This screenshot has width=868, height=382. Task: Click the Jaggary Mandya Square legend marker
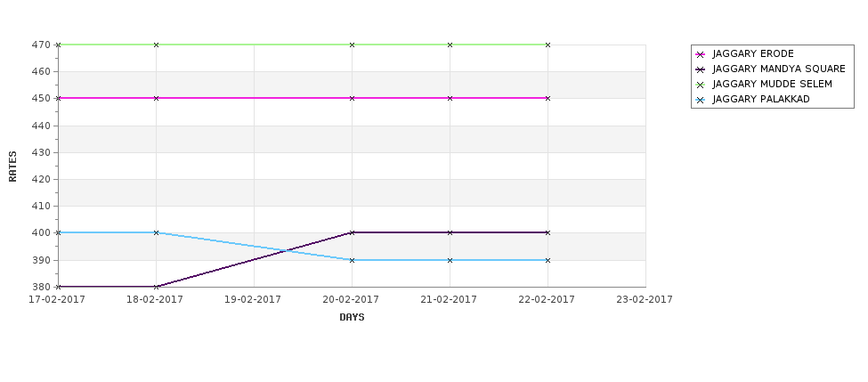pyautogui.click(x=701, y=69)
